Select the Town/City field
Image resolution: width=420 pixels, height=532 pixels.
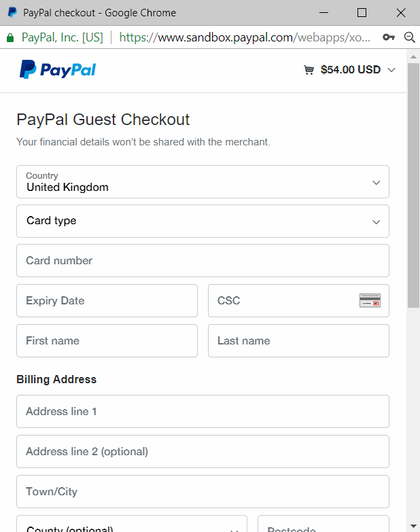coord(203,492)
